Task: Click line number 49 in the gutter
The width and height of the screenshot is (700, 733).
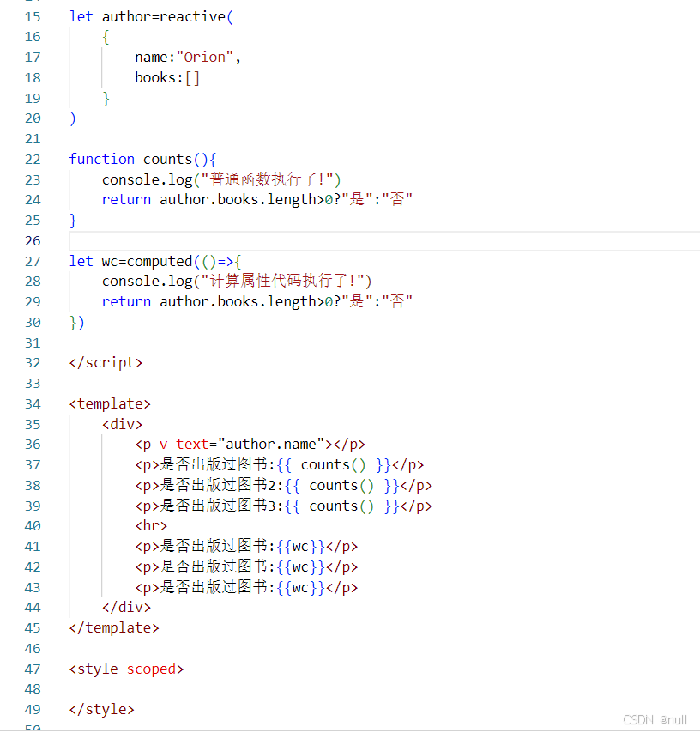Action: (x=33, y=709)
